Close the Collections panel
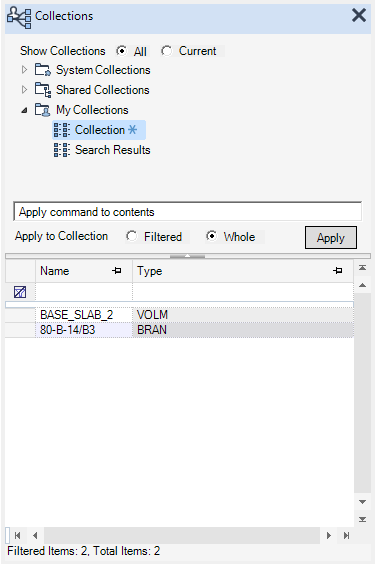The height and width of the screenshot is (564, 375). point(358,15)
